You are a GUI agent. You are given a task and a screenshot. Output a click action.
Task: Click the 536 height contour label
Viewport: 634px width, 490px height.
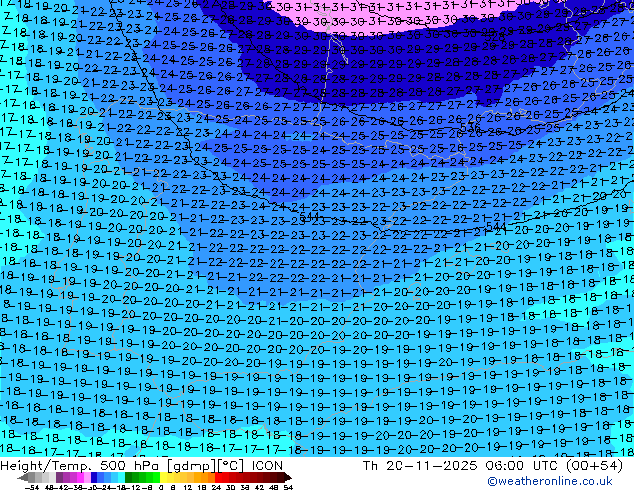click(470, 128)
